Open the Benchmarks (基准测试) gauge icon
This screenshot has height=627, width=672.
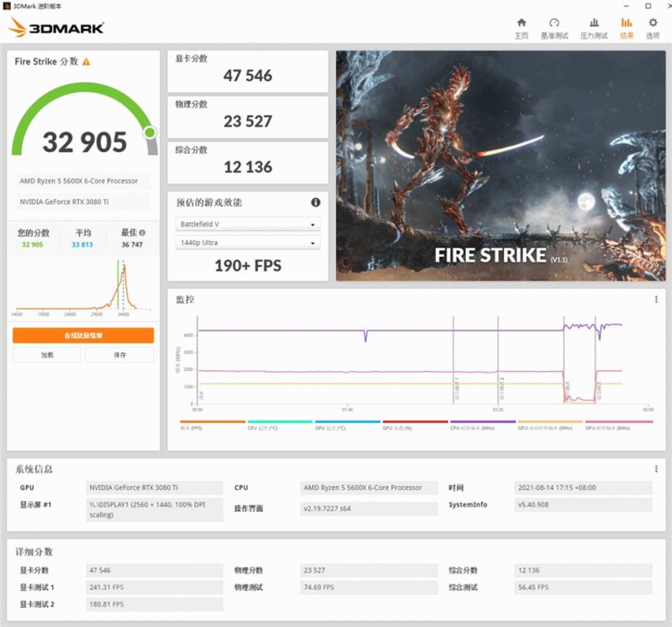(x=554, y=28)
